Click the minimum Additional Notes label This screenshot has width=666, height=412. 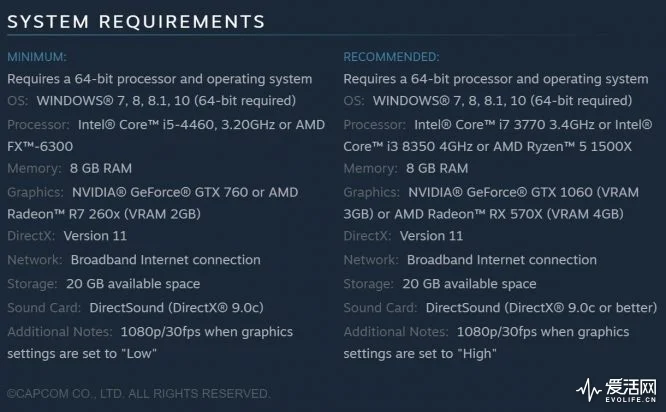60,332
